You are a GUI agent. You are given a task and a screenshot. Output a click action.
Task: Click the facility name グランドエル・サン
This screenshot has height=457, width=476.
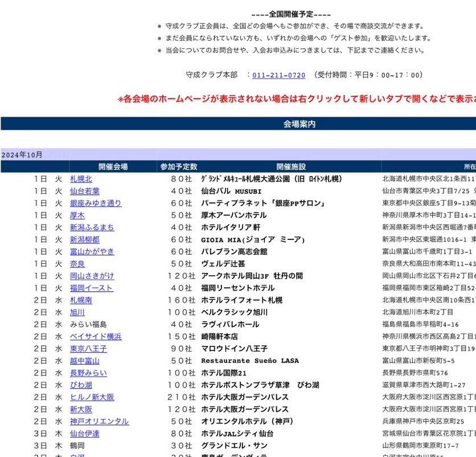[234, 446]
